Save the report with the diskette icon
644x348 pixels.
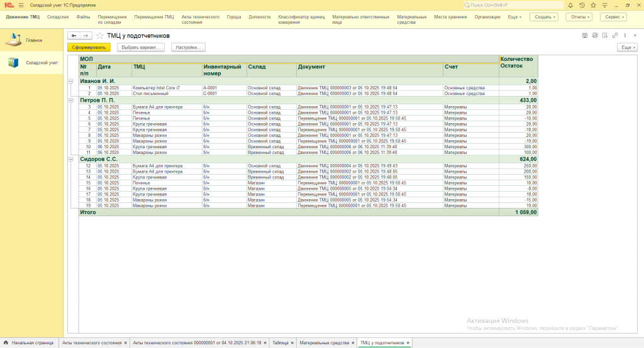[585, 36]
